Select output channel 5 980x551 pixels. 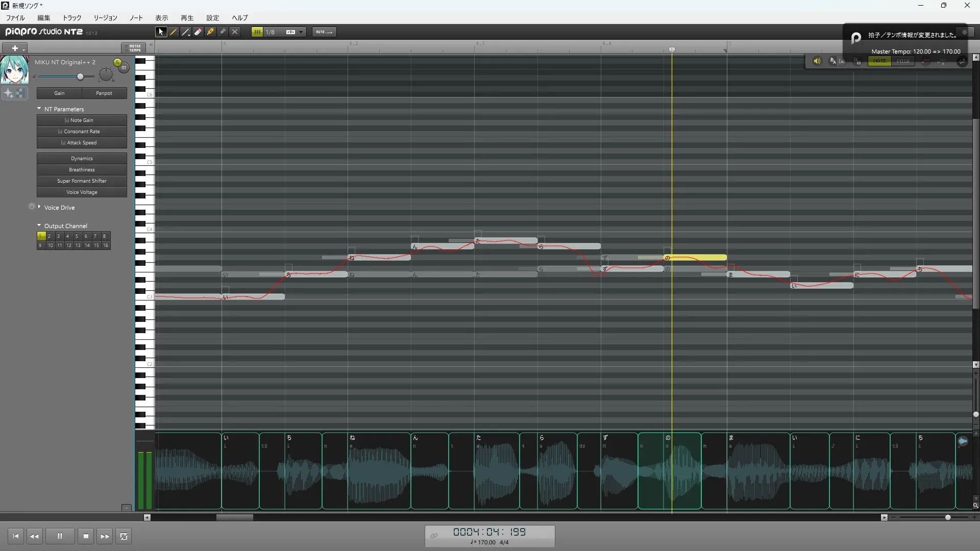coord(77,236)
